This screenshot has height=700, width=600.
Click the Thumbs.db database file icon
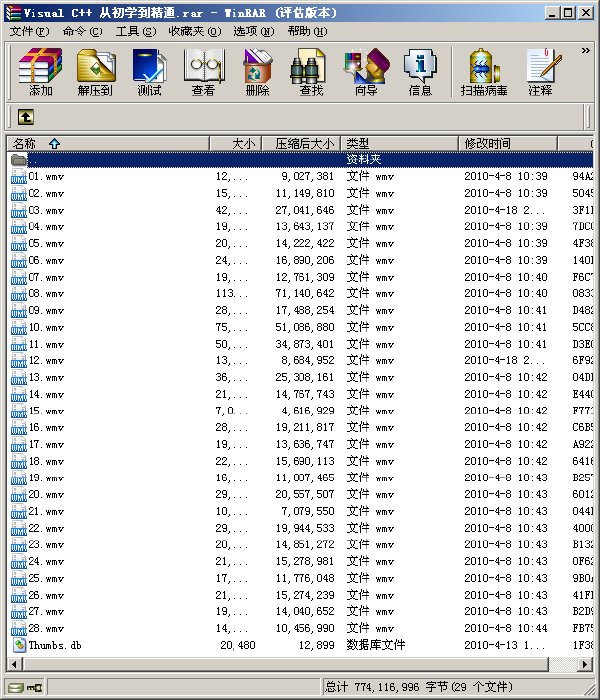19,645
